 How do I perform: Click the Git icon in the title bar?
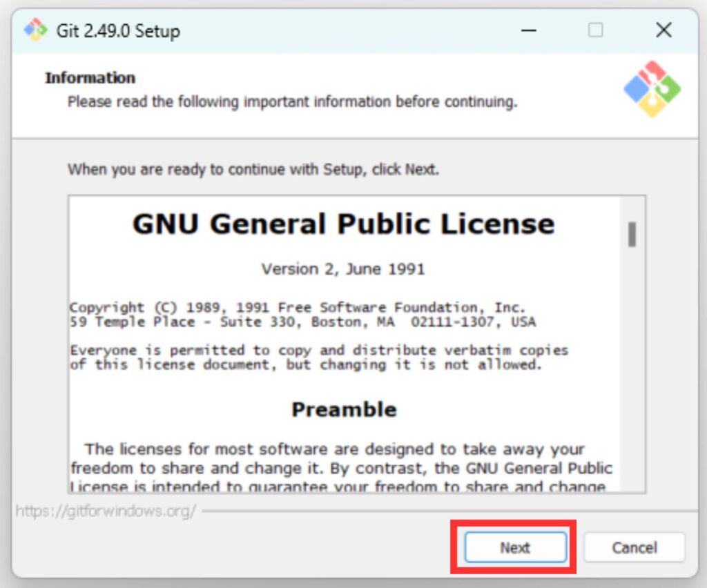tap(35, 30)
